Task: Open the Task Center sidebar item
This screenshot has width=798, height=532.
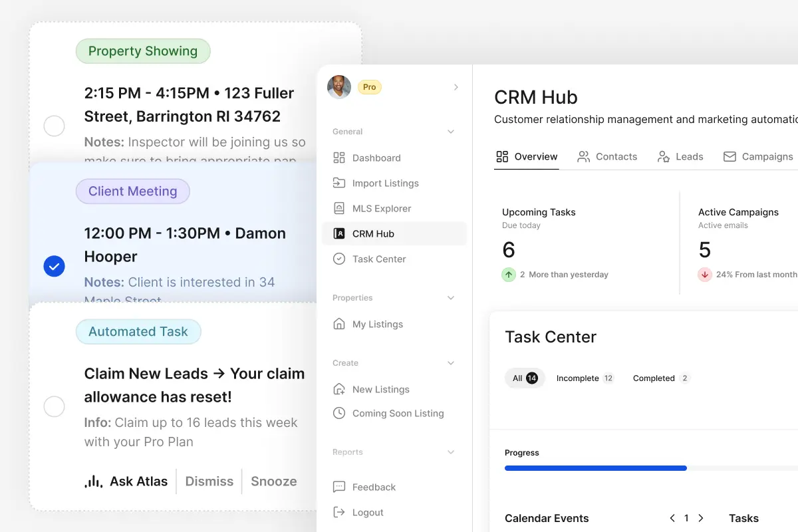Action: pyautogui.click(x=339, y=259)
